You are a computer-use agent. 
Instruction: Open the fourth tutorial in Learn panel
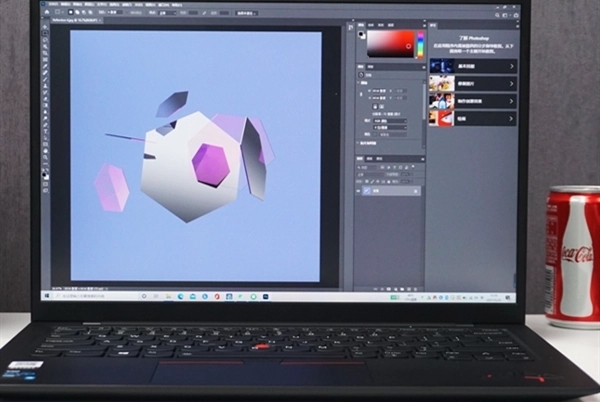470,118
